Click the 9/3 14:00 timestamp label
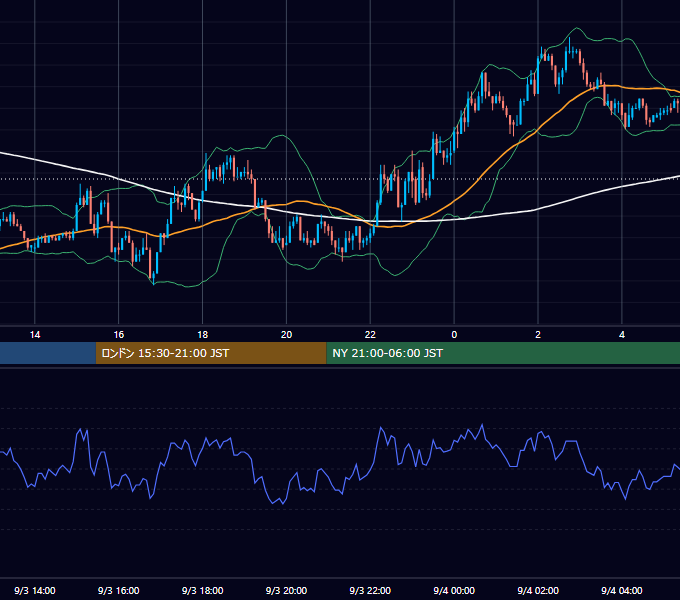 (x=35, y=590)
